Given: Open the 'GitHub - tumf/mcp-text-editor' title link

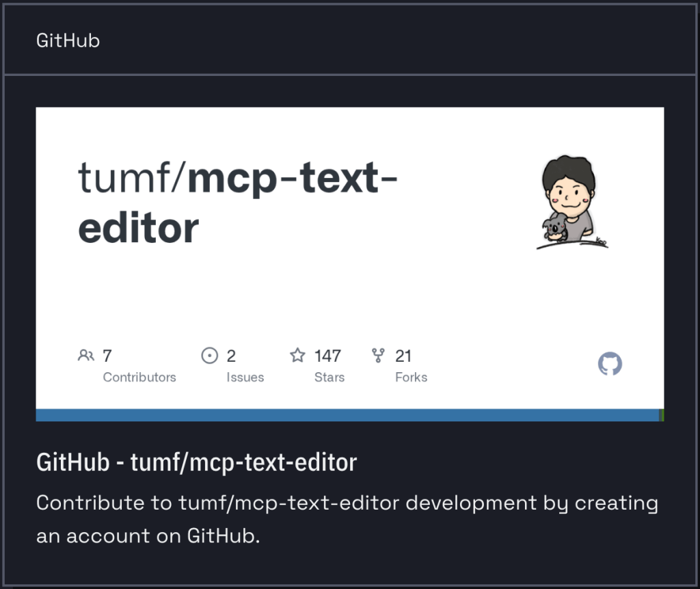Looking at the screenshot, I should coord(196,462).
